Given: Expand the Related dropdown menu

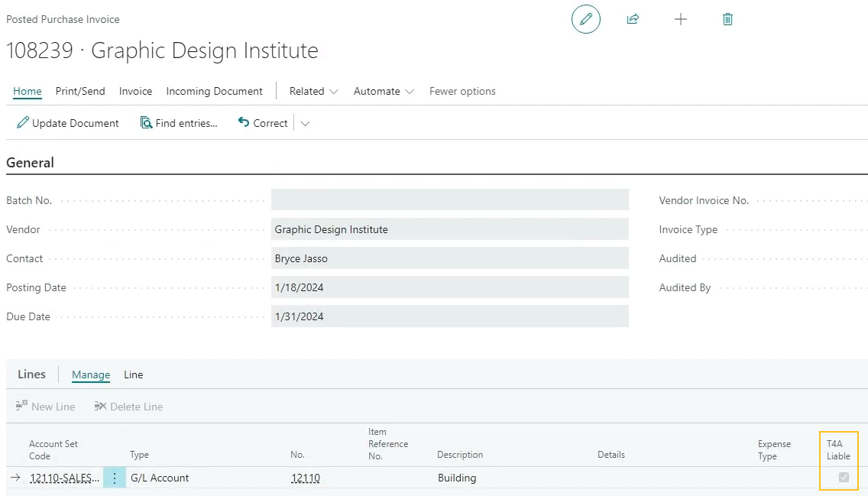Looking at the screenshot, I should 313,91.
